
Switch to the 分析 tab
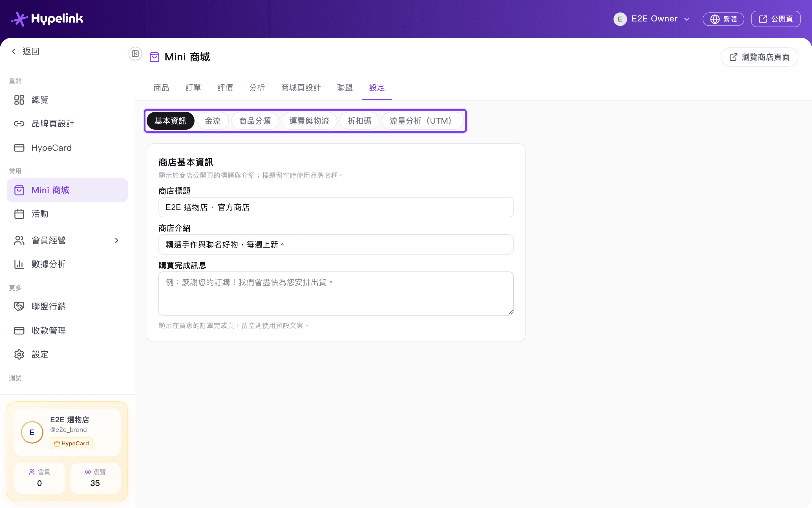[x=257, y=88]
